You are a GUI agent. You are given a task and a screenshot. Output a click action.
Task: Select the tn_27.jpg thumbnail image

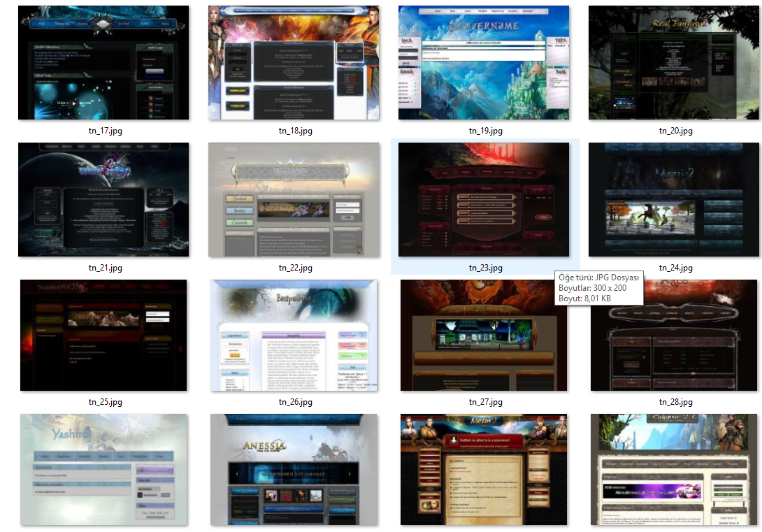point(484,336)
